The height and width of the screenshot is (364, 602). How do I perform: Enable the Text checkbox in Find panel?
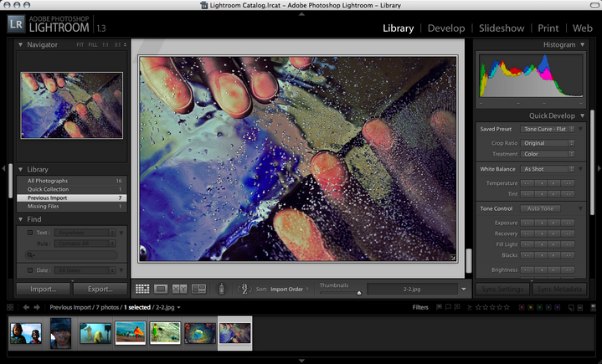click(x=31, y=233)
